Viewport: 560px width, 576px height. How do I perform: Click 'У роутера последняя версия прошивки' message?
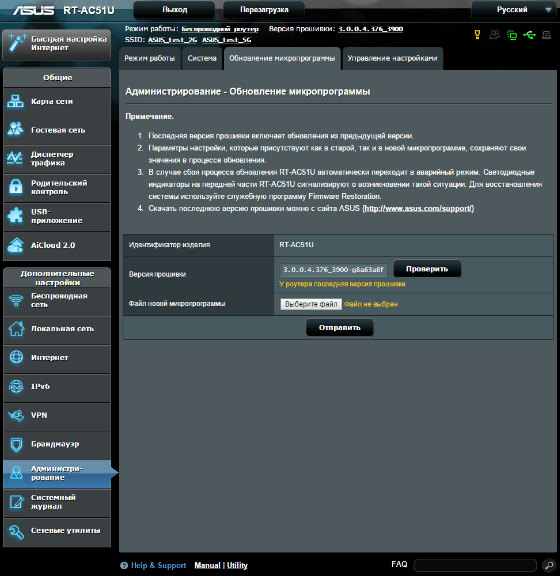point(342,284)
